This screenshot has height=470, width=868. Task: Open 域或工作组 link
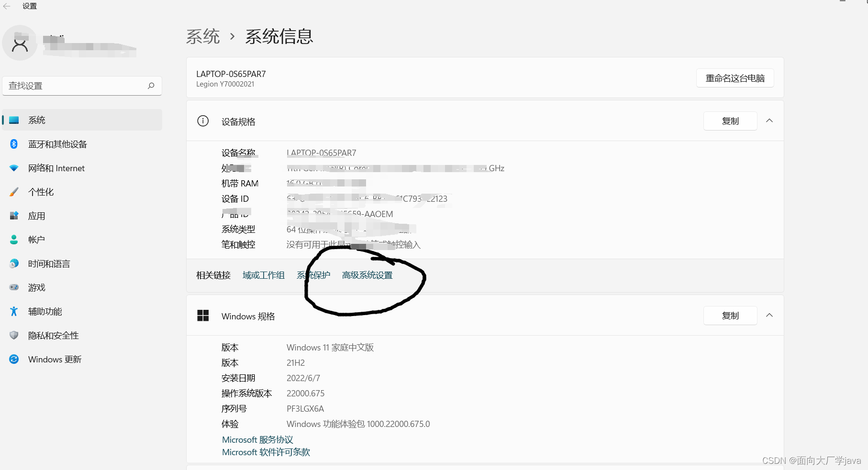click(264, 275)
